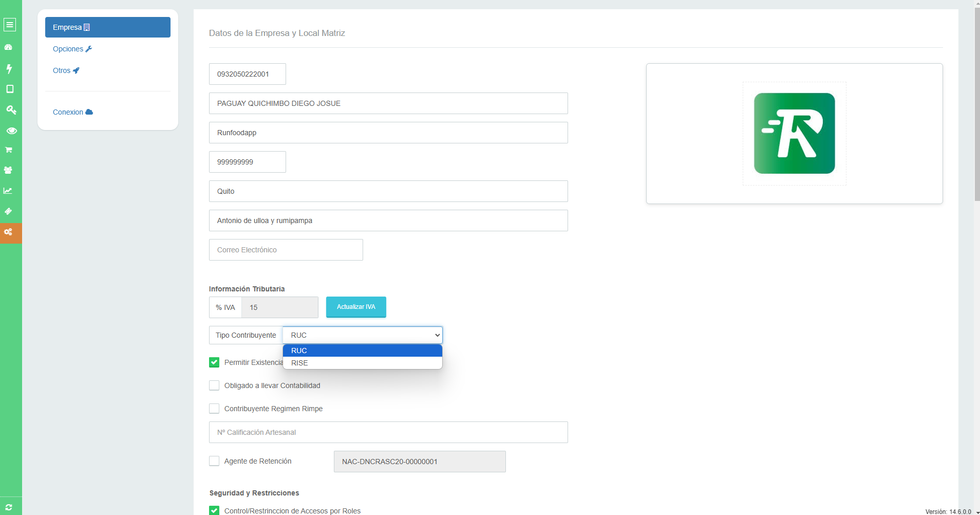Viewport: 980px width, 515px height.
Task: Check Obligado a llevar Contabilidad
Action: 214,385
